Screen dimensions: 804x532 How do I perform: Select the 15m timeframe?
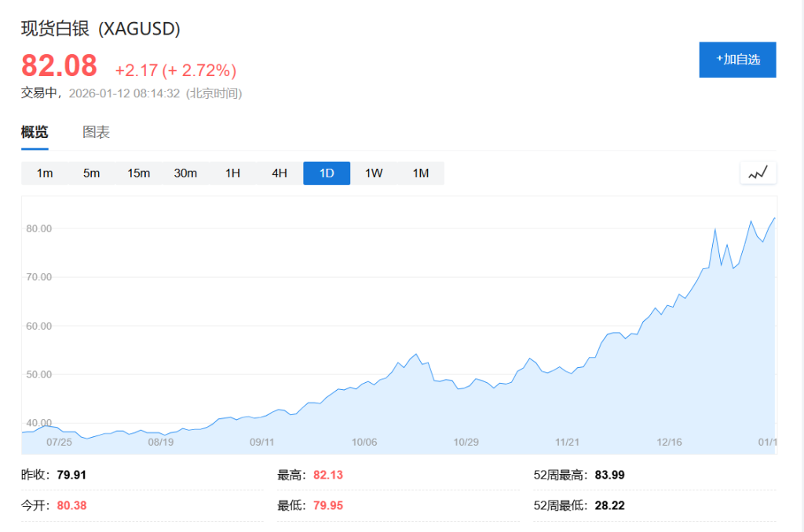point(138,173)
